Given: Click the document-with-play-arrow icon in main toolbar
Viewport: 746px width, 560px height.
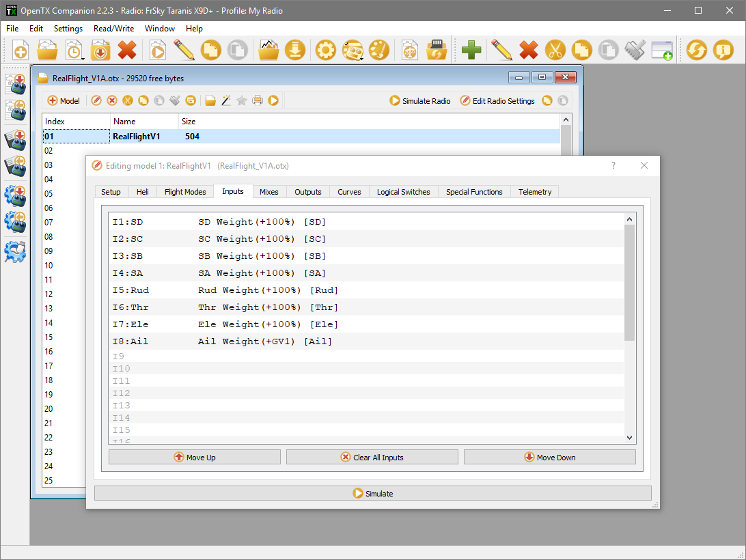Looking at the screenshot, I should 158,50.
